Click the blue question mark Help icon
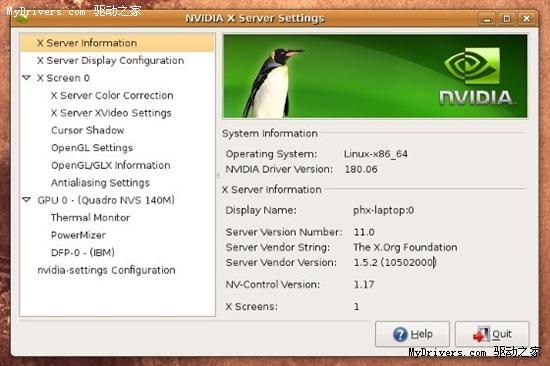Screen dimensions: 550x366 [x=400, y=334]
